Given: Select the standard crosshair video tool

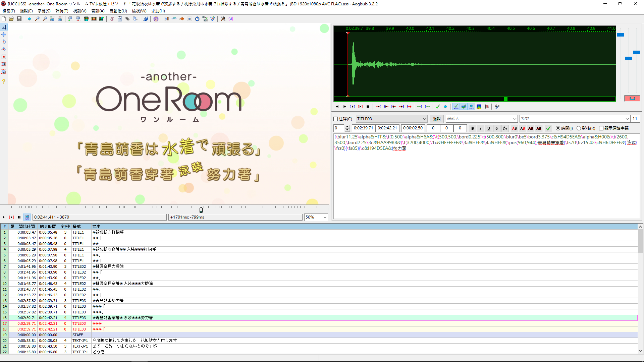Looking at the screenshot, I should (x=4, y=27).
